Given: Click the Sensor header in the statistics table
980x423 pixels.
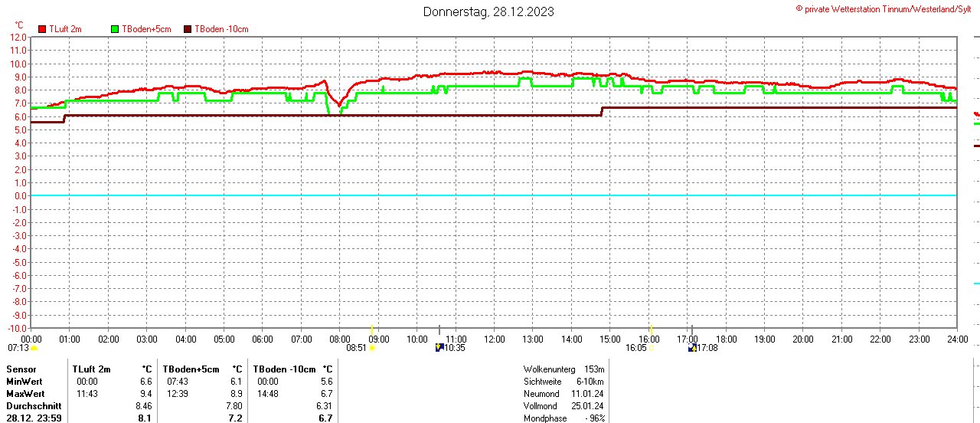Looking at the screenshot, I should 21,369.
